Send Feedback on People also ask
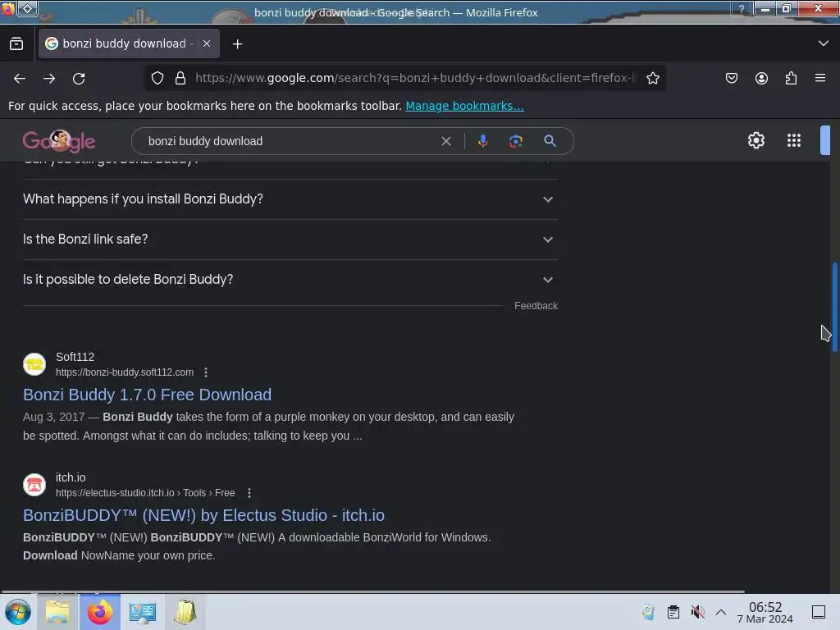Screen dimensions: 840x630 (536, 306)
